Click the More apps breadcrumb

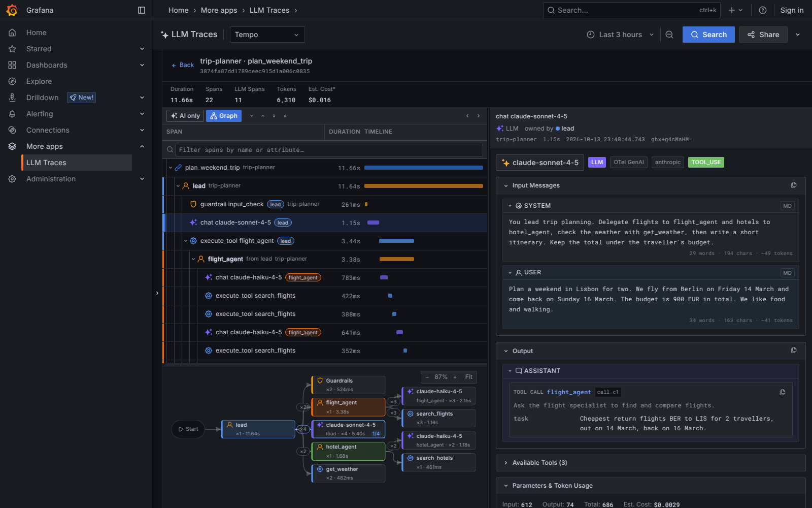pyautogui.click(x=219, y=10)
